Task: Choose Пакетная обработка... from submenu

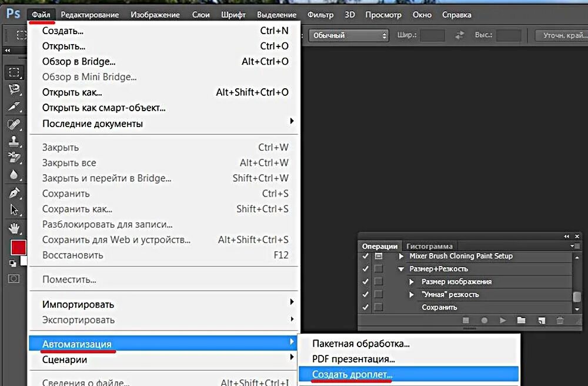Action: click(409, 344)
